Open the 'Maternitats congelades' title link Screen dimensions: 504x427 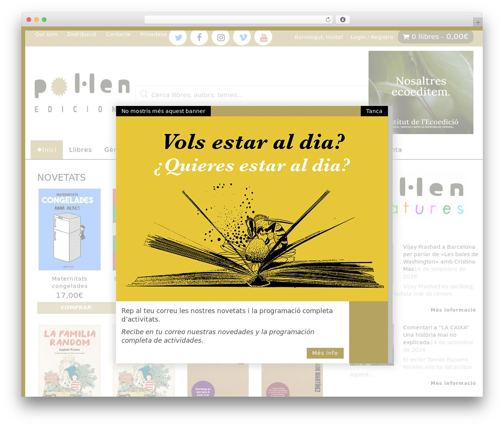[70, 282]
